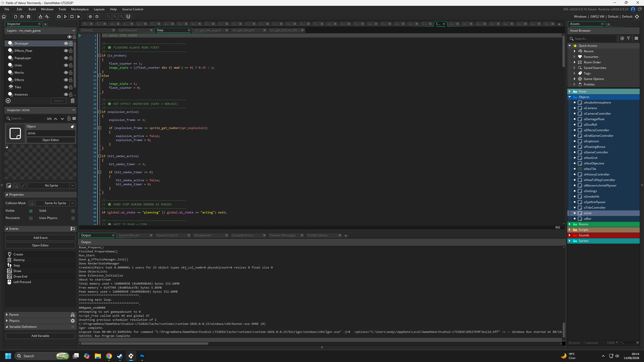Click the filter icon in Asset Browser

click(628, 38)
